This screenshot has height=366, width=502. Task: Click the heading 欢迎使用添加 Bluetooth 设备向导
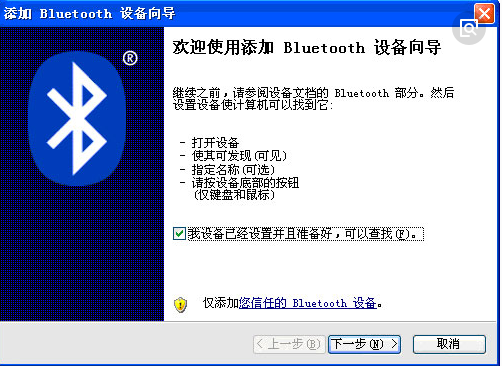point(307,47)
